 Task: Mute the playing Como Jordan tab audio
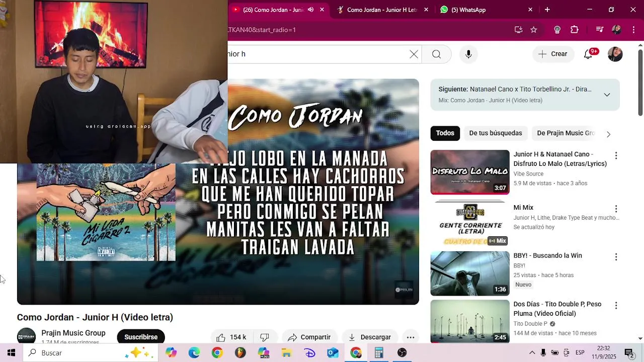pos(310,10)
